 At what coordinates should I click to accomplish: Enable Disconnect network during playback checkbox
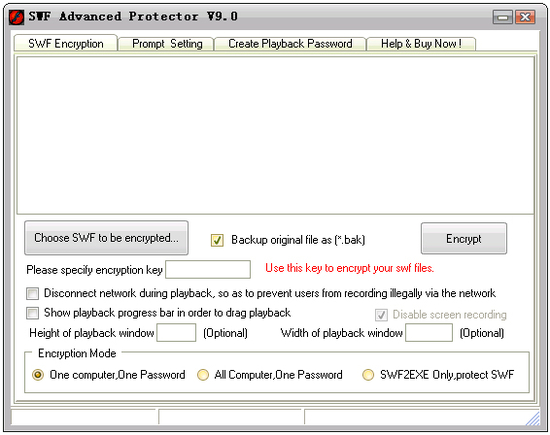pyautogui.click(x=33, y=293)
